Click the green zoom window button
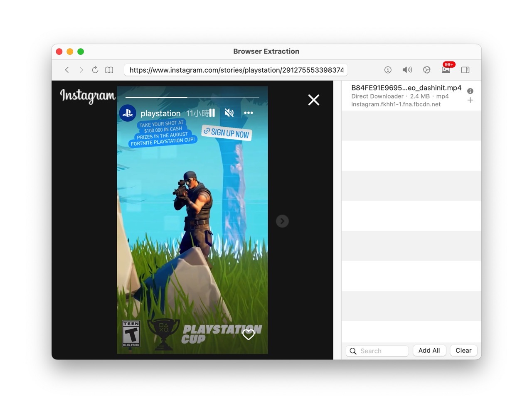Image resolution: width=532 pixels, height=408 pixels. tap(81, 52)
